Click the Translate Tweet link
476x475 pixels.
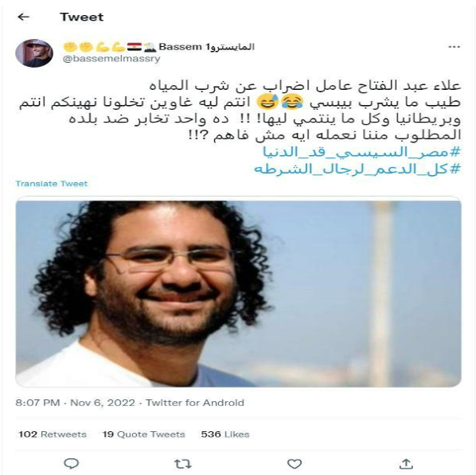(x=51, y=184)
